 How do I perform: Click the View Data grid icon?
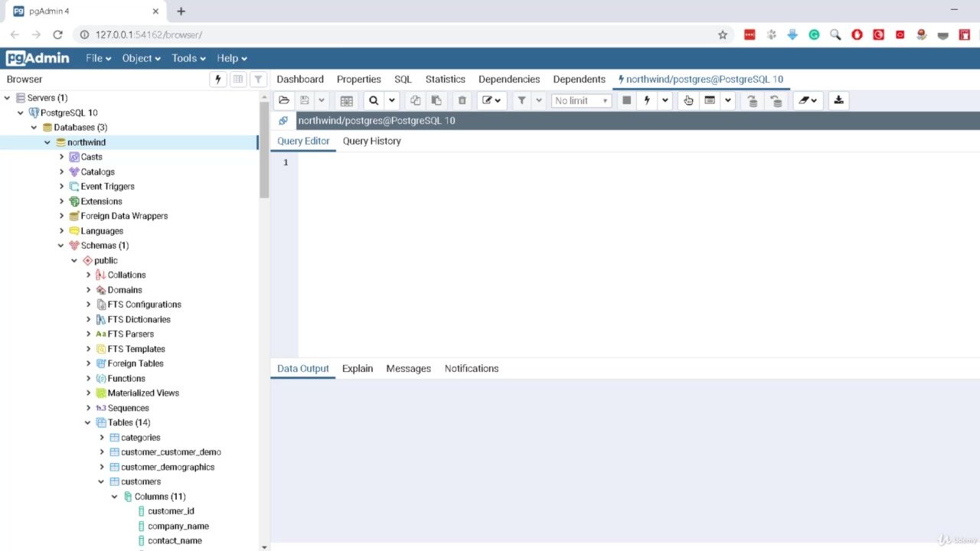(346, 100)
